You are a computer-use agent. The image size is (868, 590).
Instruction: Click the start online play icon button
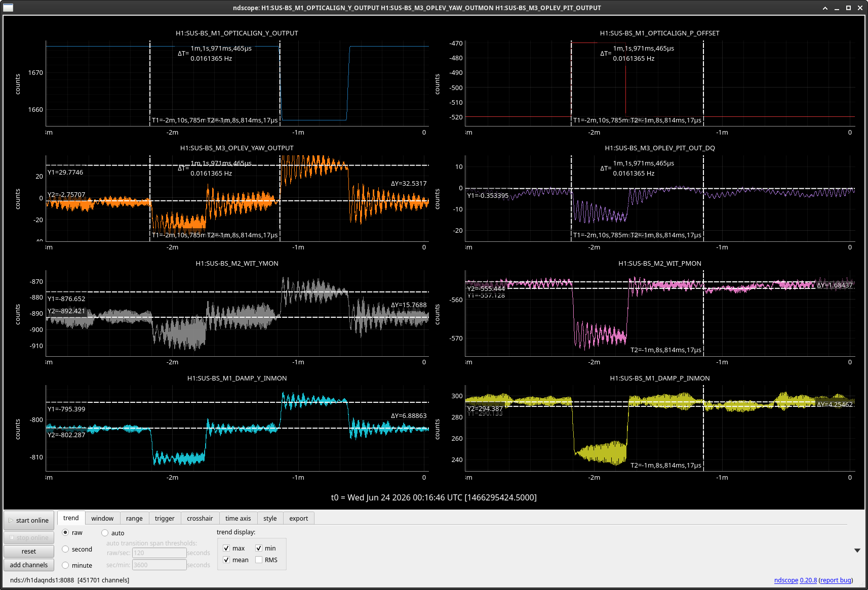[29, 520]
